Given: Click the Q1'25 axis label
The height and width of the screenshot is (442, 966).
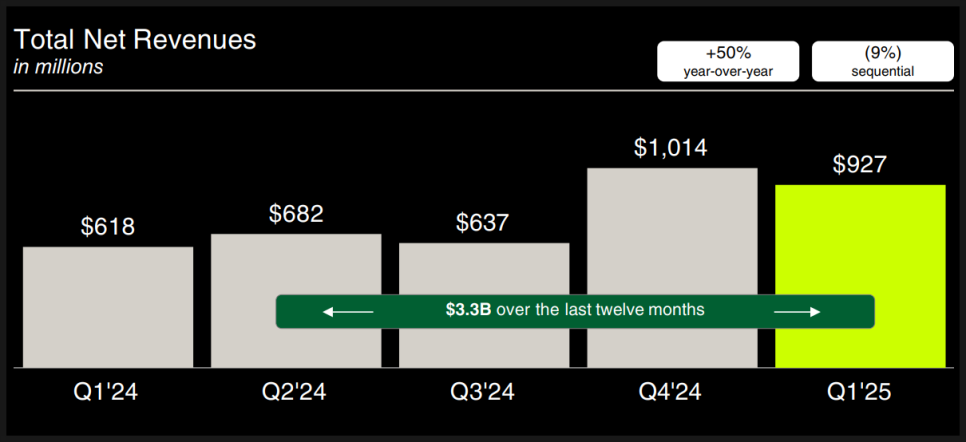Looking at the screenshot, I should point(861,392).
